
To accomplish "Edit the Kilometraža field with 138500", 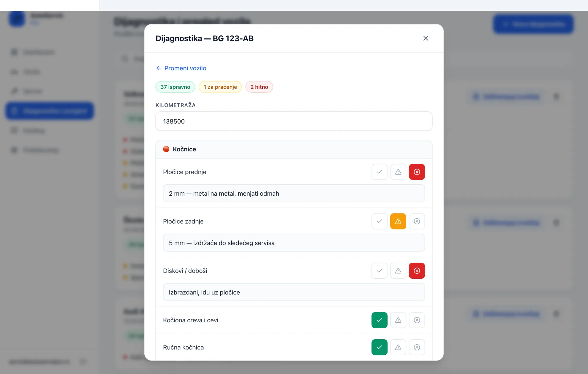I will pos(294,121).
